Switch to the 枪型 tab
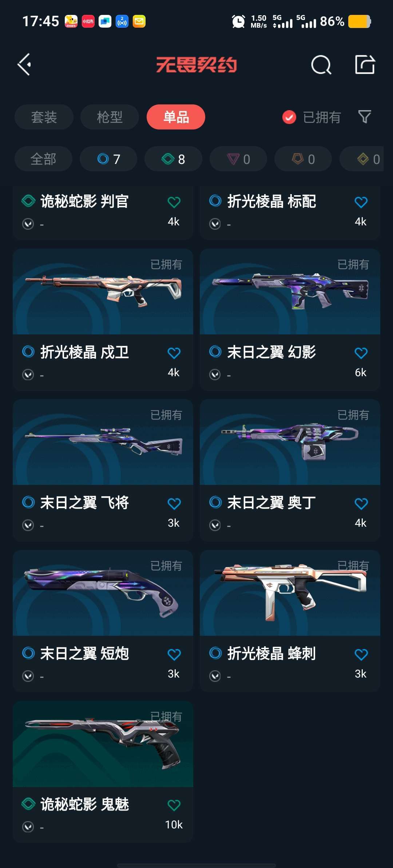This screenshot has width=393, height=868. [110, 117]
